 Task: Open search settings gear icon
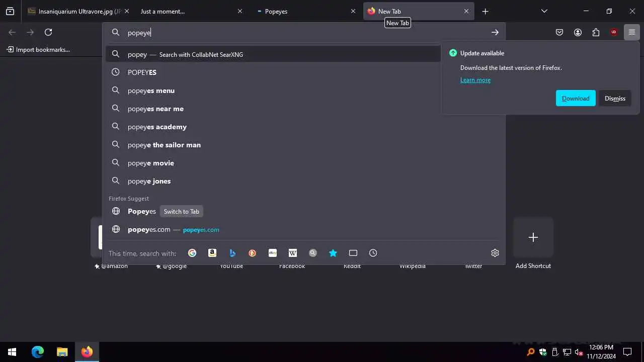[495, 253]
